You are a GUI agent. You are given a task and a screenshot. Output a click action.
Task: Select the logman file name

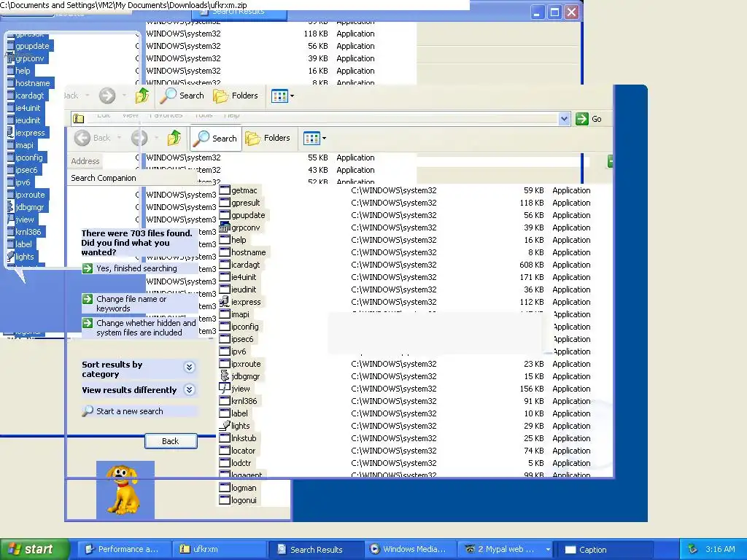[244, 488]
